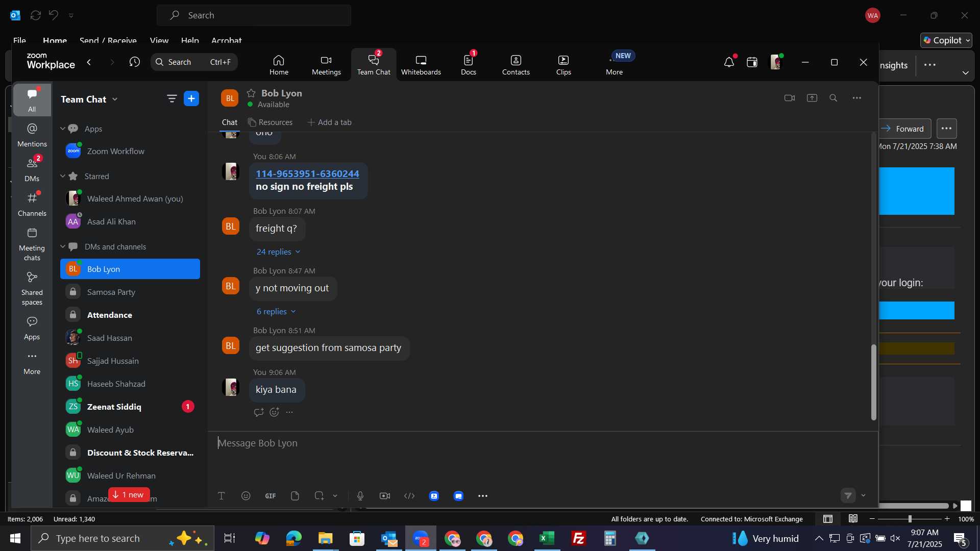Expand screenshot options dropdown arrow

click(x=335, y=496)
